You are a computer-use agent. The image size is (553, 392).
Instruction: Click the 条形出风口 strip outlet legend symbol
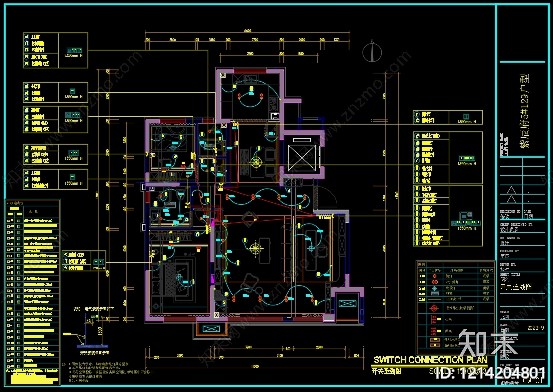click(x=435, y=340)
